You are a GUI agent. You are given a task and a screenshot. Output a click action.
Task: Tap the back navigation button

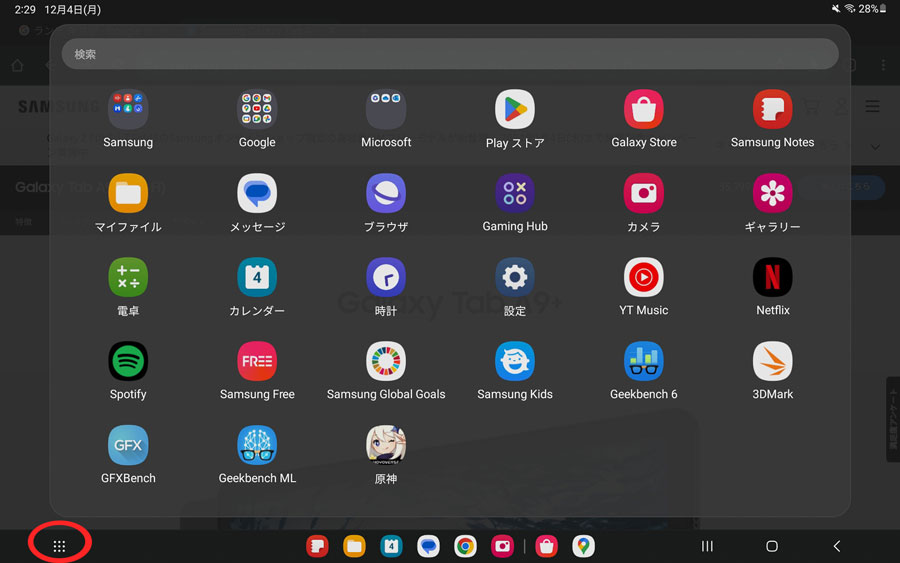[x=837, y=546]
